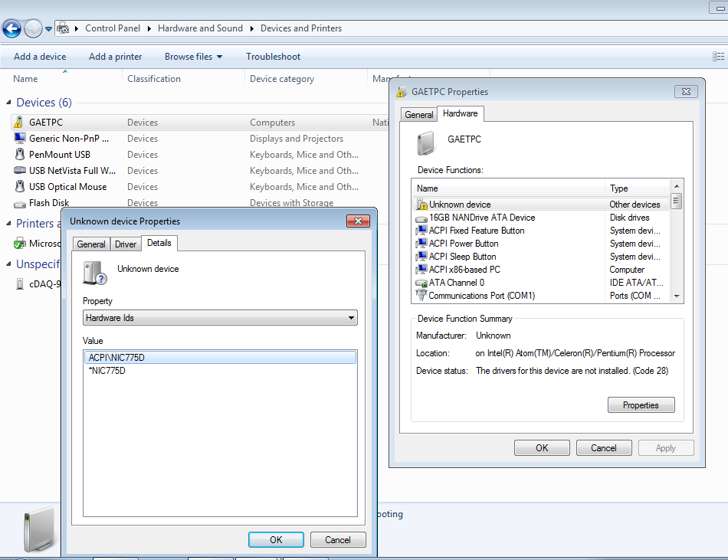Image resolution: width=728 pixels, height=560 pixels.
Task: Close the GAETPC Properties dialog
Action: coord(686,91)
